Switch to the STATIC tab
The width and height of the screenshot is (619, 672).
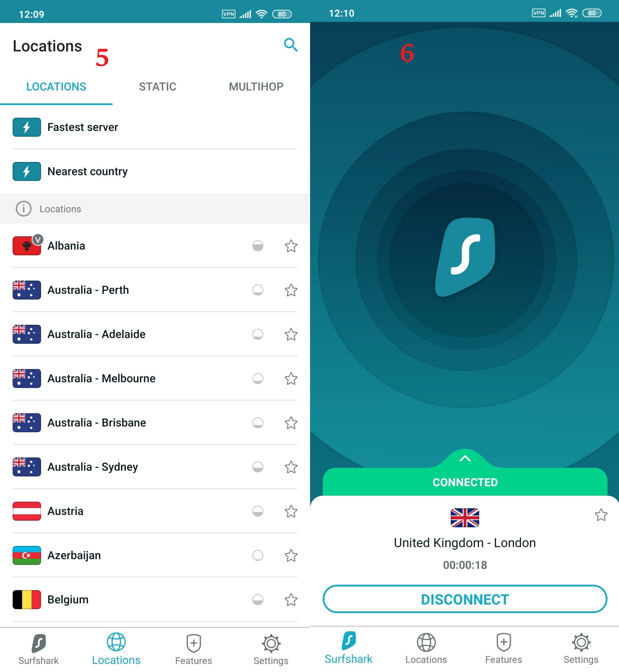[x=157, y=86]
